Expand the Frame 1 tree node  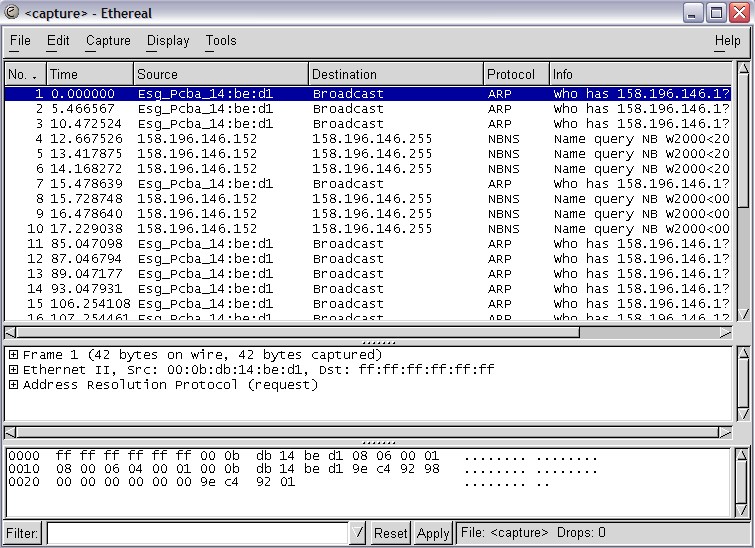click(13, 355)
